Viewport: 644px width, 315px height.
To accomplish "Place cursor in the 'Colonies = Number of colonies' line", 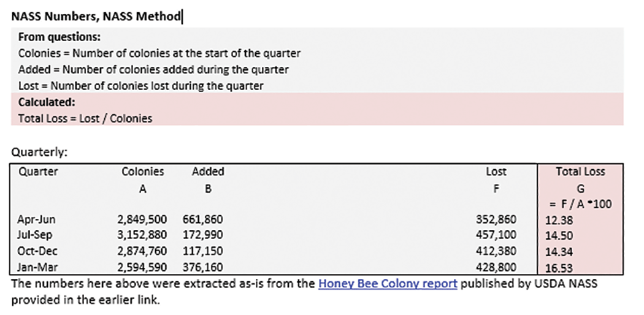I will click(x=159, y=53).
